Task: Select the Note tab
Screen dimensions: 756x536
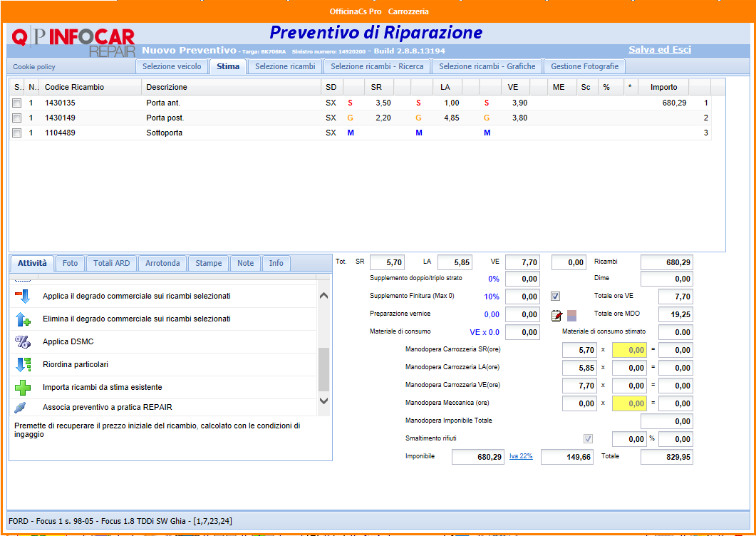Action: coord(245,263)
